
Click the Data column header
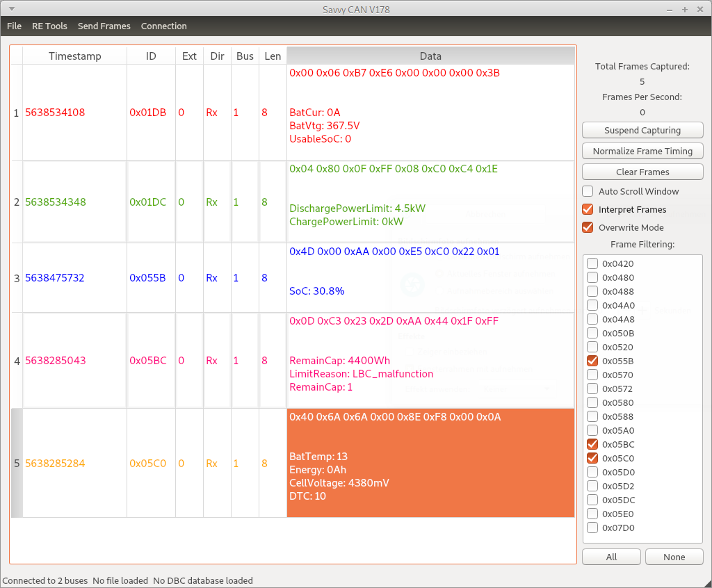point(430,56)
